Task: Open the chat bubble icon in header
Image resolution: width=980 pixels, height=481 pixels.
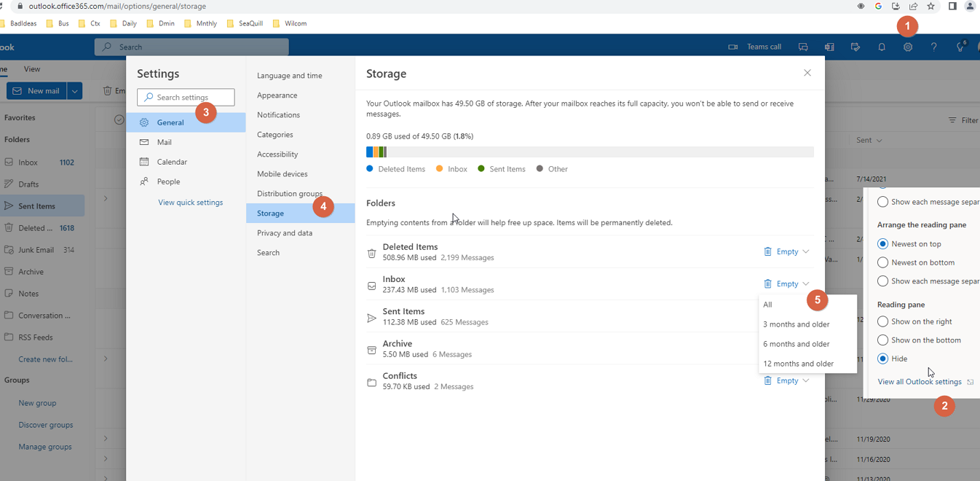Action: (x=803, y=47)
